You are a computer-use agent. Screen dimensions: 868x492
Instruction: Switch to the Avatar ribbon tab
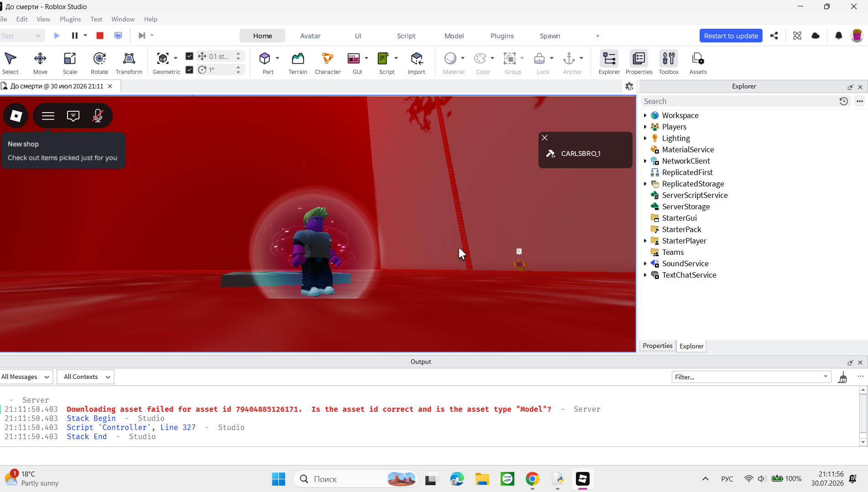[310, 36]
